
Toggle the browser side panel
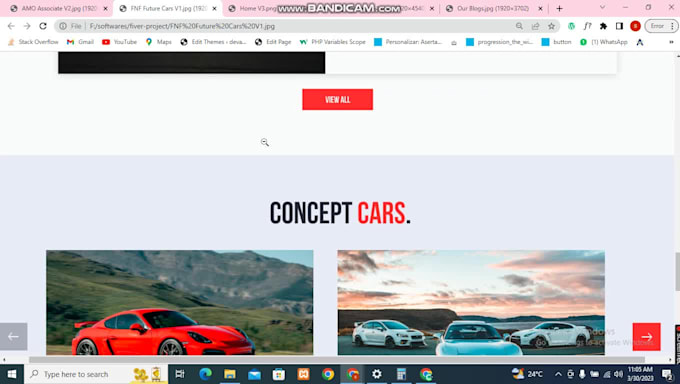pos(619,26)
